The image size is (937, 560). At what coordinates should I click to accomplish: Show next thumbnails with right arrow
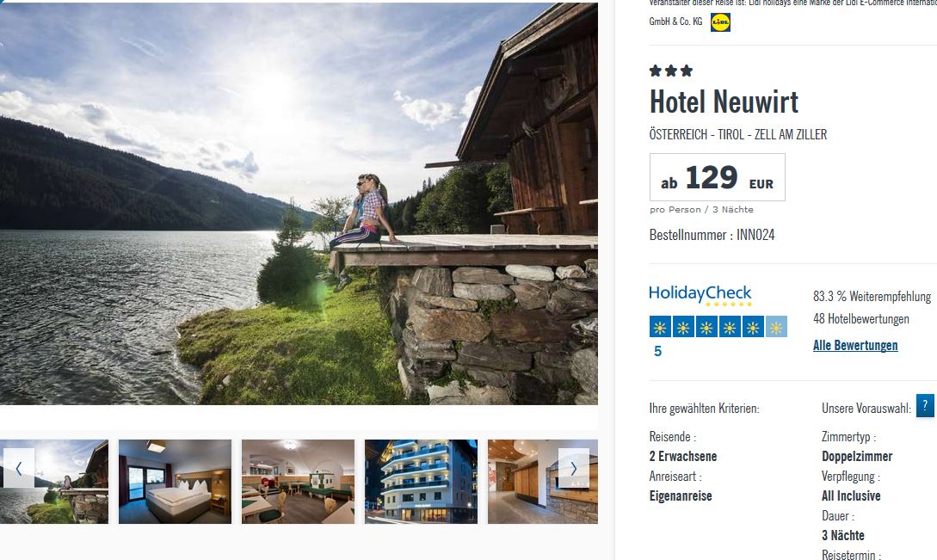[x=574, y=468]
